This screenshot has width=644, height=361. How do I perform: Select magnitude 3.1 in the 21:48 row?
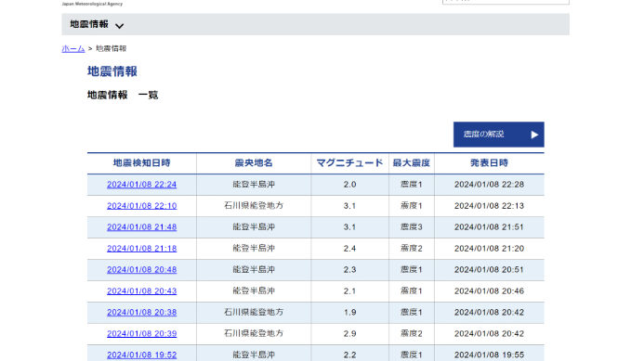coord(349,227)
